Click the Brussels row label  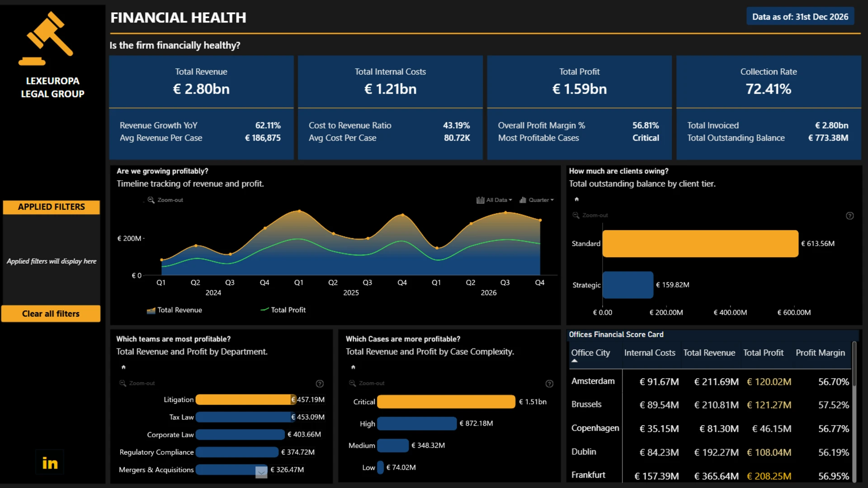(586, 404)
